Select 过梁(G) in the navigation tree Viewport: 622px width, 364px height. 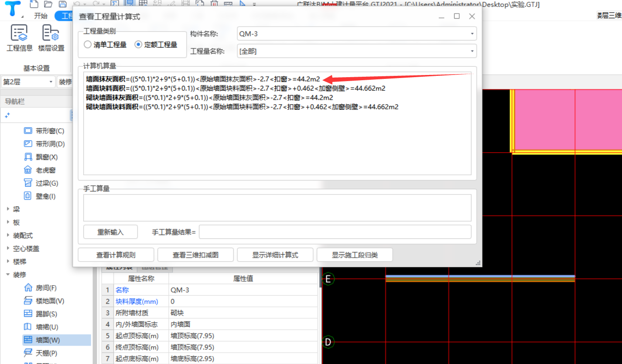tap(41, 183)
